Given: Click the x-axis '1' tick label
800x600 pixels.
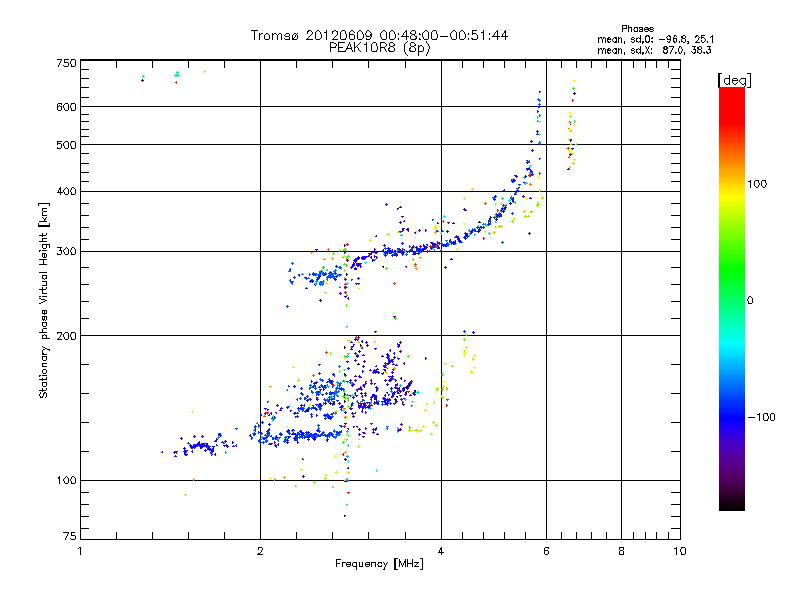Looking at the screenshot, I should (80, 551).
